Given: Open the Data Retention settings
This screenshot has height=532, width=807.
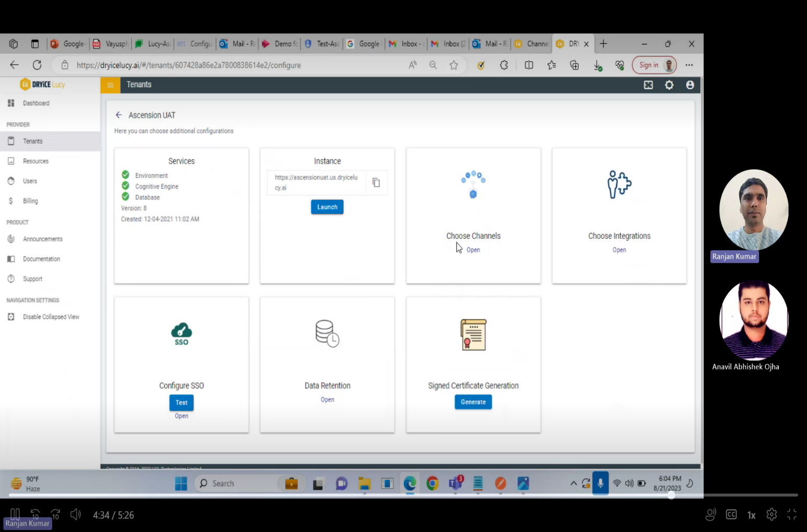Looking at the screenshot, I should [328, 400].
